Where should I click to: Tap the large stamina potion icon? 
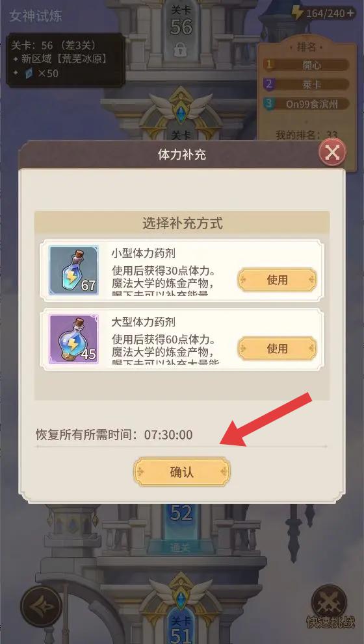[x=74, y=340]
